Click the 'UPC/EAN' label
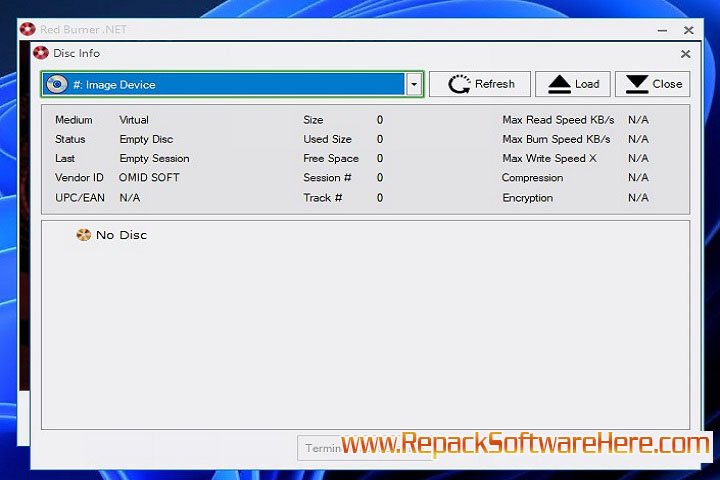Image resolution: width=720 pixels, height=480 pixels. coord(80,198)
